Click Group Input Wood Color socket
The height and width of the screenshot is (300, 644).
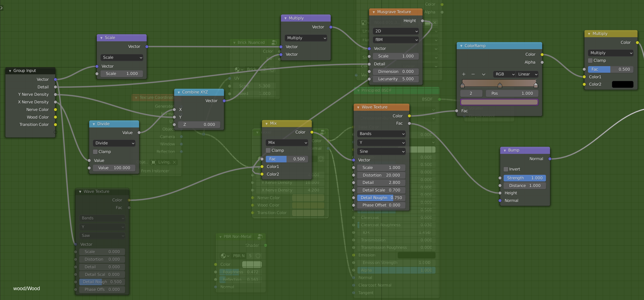pyautogui.click(x=55, y=117)
